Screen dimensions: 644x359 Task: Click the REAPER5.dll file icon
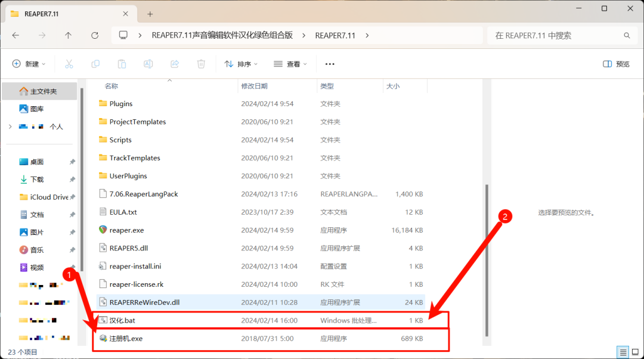click(x=103, y=247)
